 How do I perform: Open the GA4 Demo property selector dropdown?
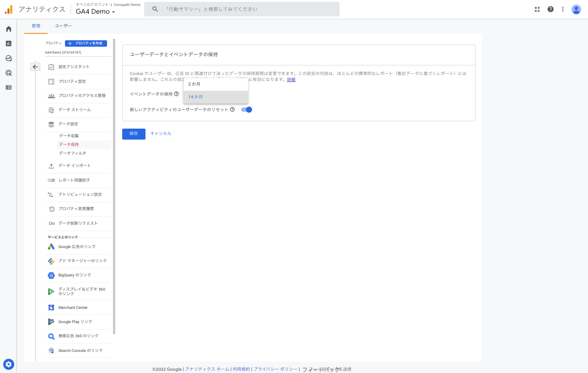[x=95, y=12]
